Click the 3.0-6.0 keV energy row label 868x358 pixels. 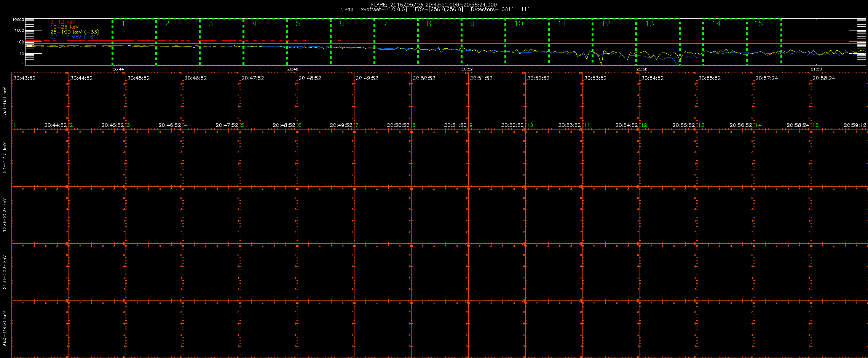pyautogui.click(x=5, y=101)
